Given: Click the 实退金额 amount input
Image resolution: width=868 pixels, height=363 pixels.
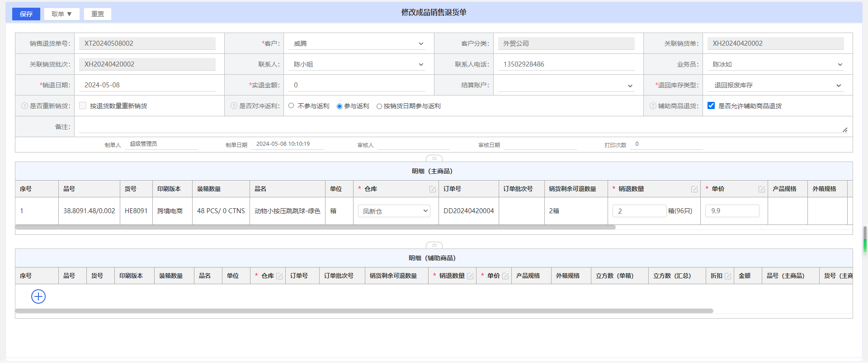Looking at the screenshot, I should (357, 85).
